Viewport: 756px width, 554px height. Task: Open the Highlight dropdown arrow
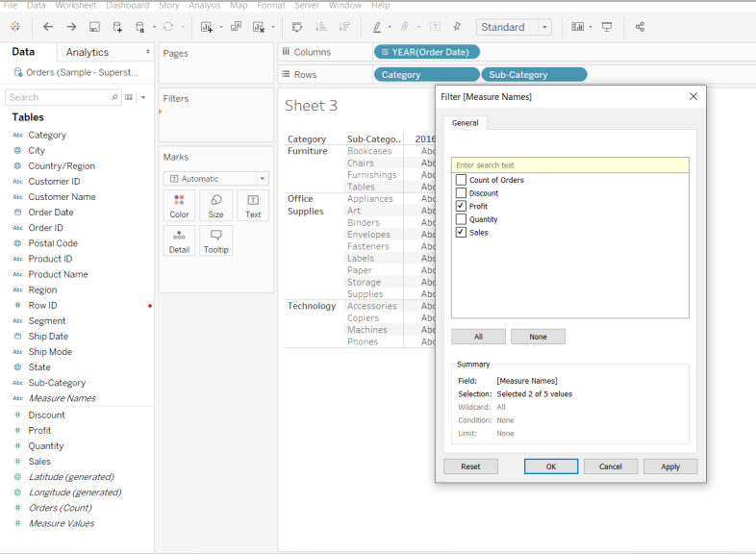pos(390,27)
